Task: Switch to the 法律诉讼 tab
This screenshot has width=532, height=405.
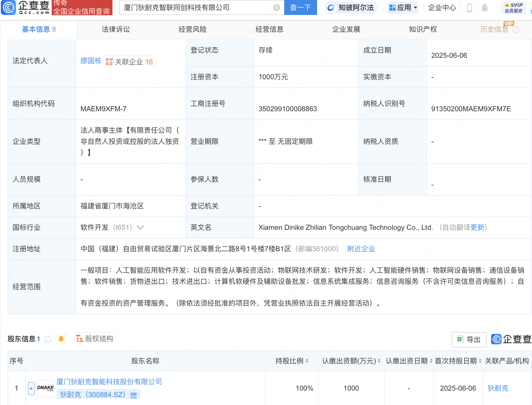Action: click(x=116, y=29)
